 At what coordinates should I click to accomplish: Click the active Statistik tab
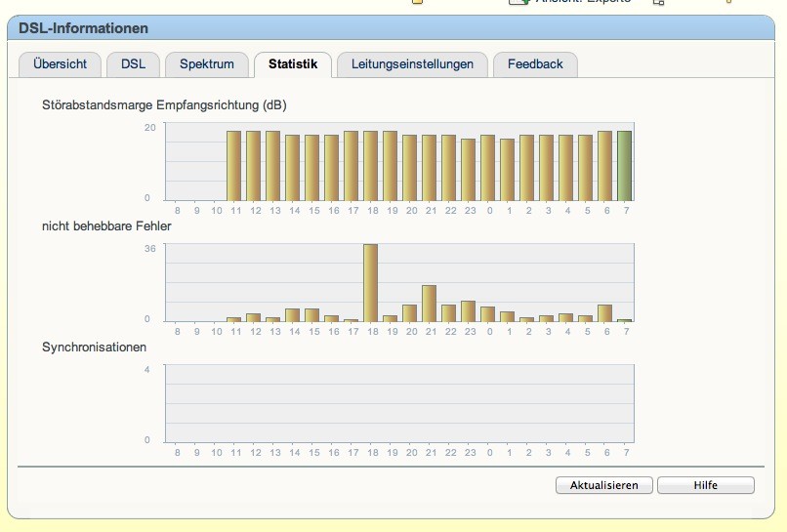(x=293, y=64)
